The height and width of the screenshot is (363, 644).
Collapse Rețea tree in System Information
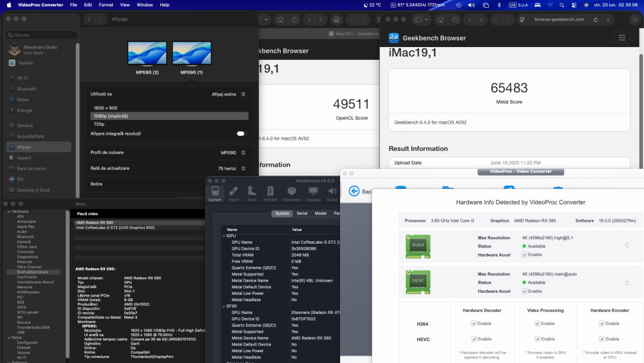(9, 338)
